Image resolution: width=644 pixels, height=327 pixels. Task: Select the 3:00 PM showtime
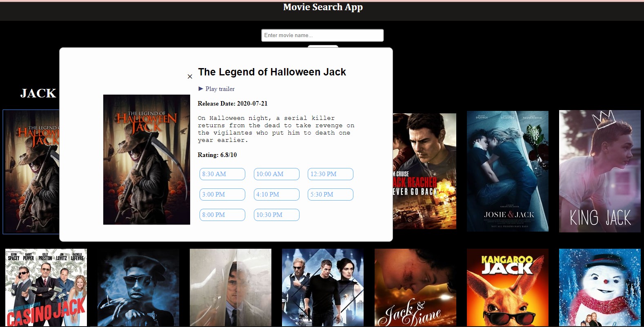point(222,194)
